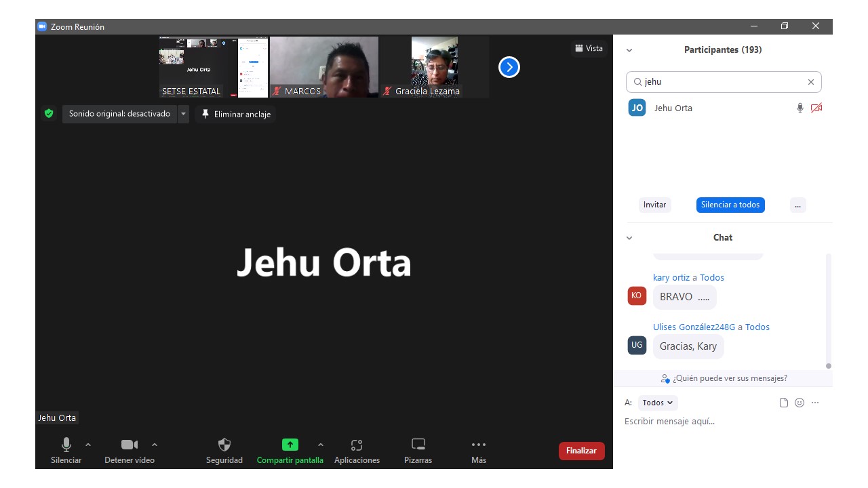Click Zoom logo in title bar
Viewport: 868px width, 488px height.
tap(42, 26)
